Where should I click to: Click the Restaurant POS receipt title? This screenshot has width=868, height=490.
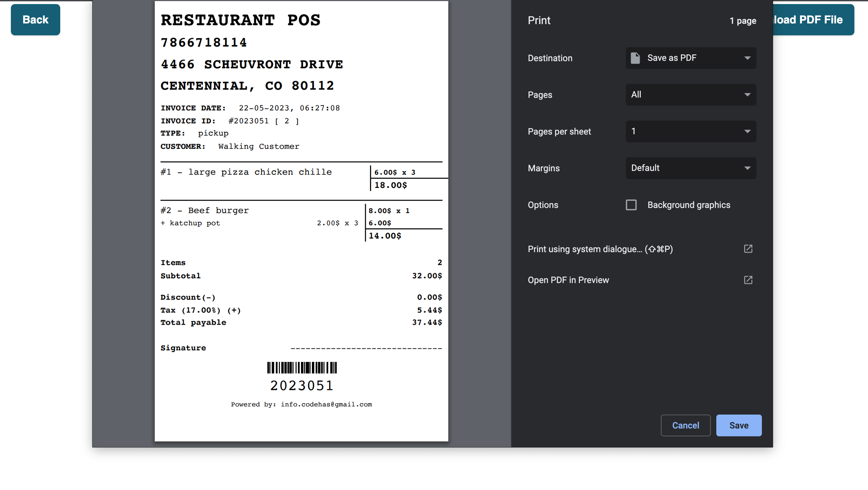pos(240,20)
